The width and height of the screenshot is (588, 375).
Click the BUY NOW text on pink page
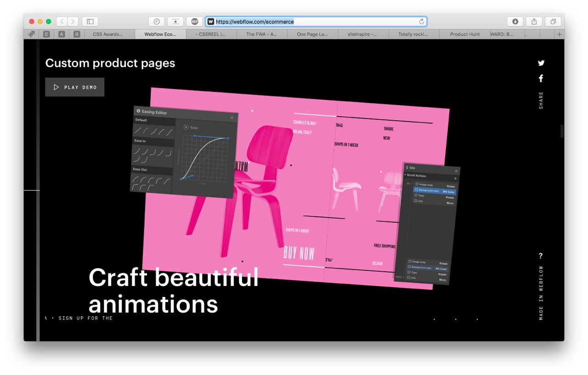pyautogui.click(x=299, y=253)
